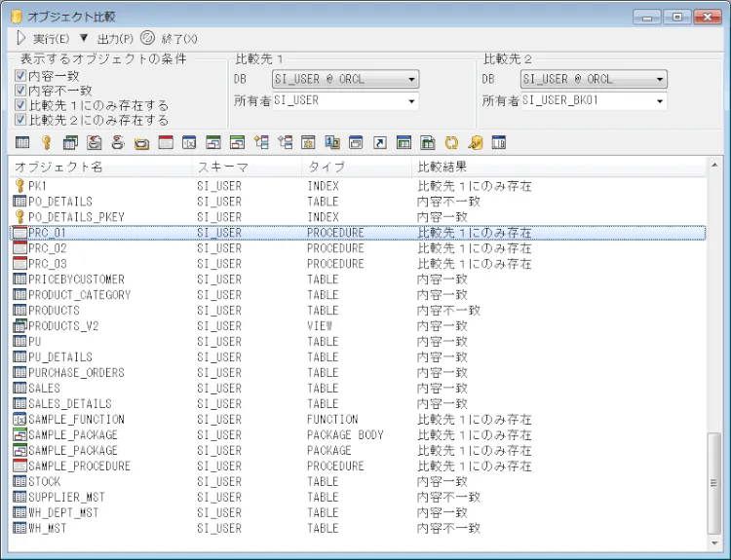Click the icon of the PACKAGE BODY row

19,434
